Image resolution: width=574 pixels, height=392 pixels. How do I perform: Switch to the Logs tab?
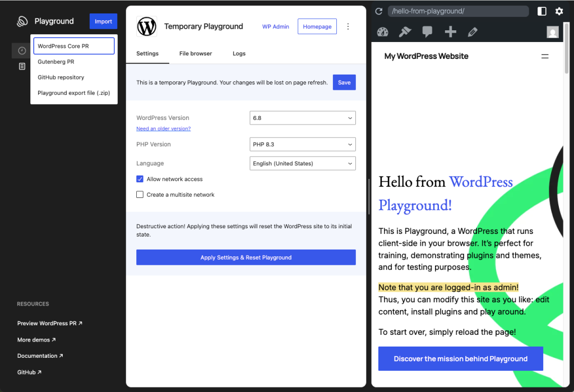coord(239,53)
